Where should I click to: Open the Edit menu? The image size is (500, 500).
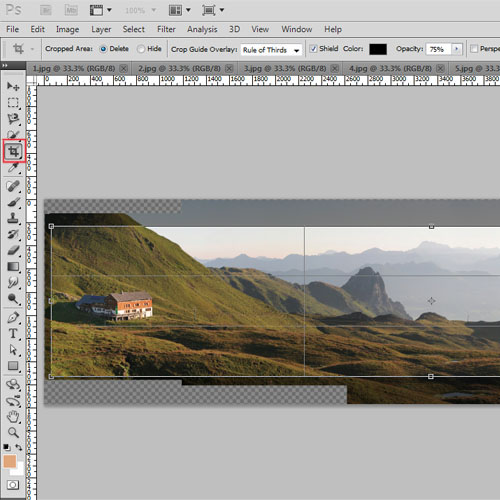[x=37, y=29]
